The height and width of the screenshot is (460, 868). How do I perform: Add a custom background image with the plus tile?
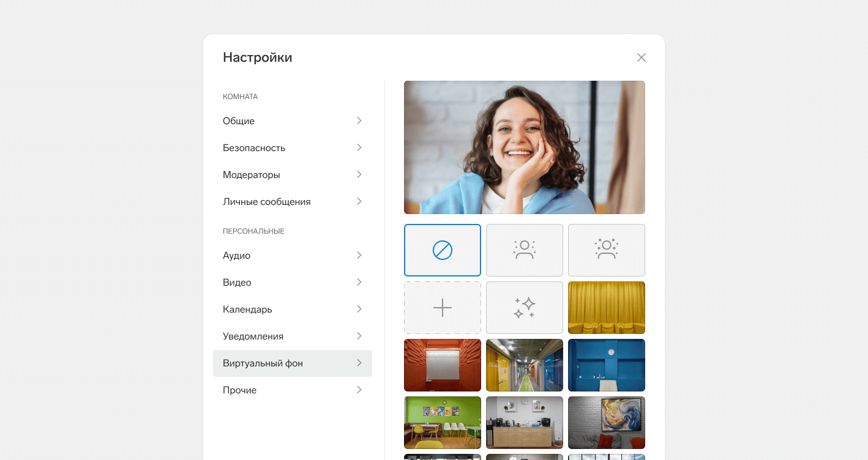443,308
